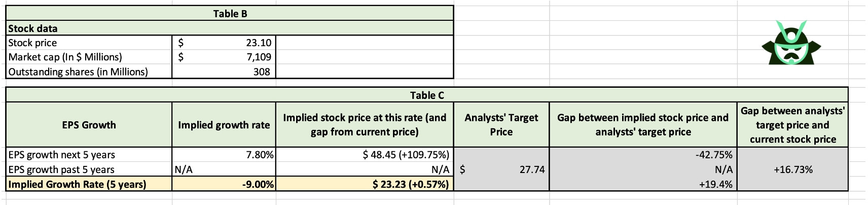Click the EPS Growth column header
This screenshot has width=868, height=205.
(x=89, y=125)
